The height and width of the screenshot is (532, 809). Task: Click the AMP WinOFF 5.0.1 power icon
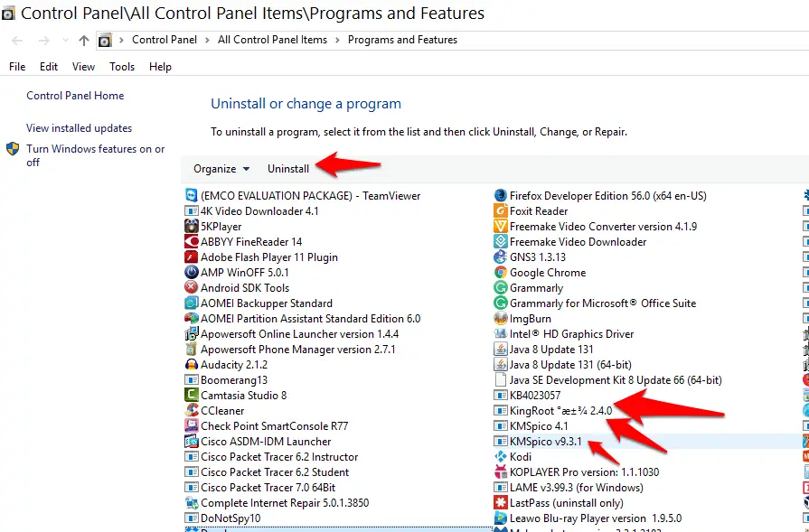click(x=192, y=272)
